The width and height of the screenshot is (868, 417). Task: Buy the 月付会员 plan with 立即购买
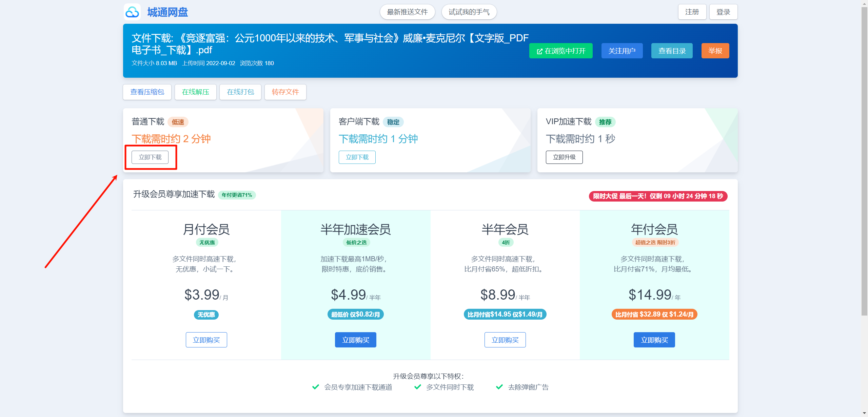(x=206, y=340)
